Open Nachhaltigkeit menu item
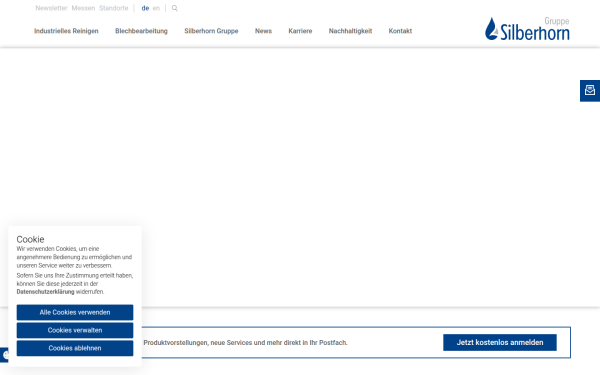 [350, 31]
